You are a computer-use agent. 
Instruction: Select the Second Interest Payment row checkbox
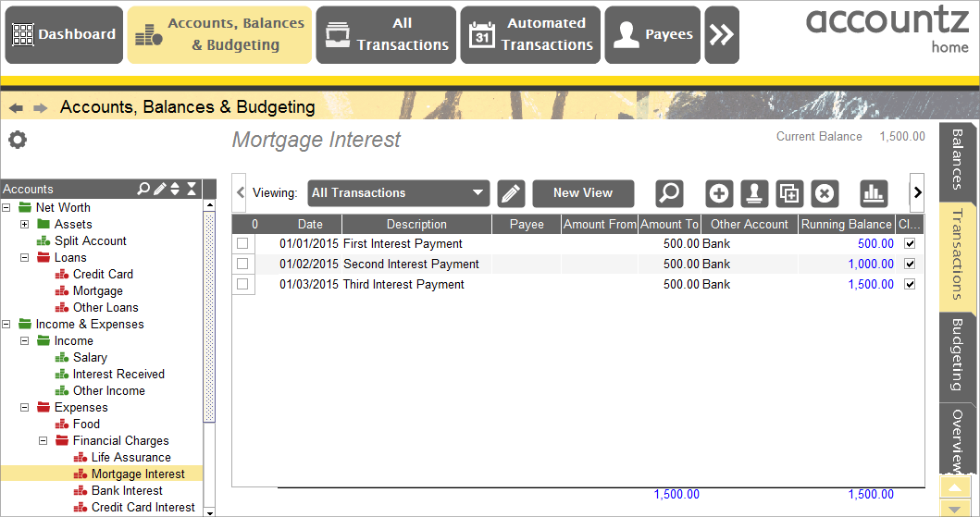tap(242, 264)
